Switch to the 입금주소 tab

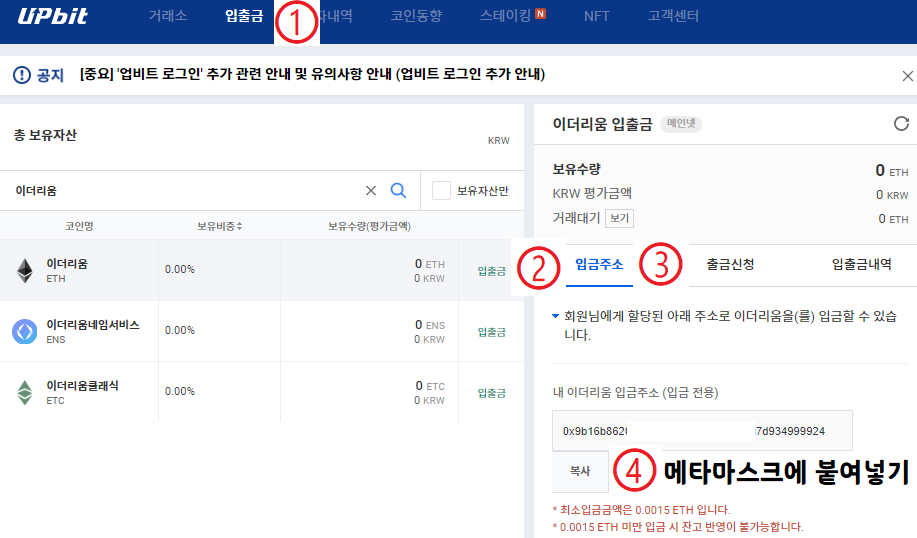(x=599, y=264)
